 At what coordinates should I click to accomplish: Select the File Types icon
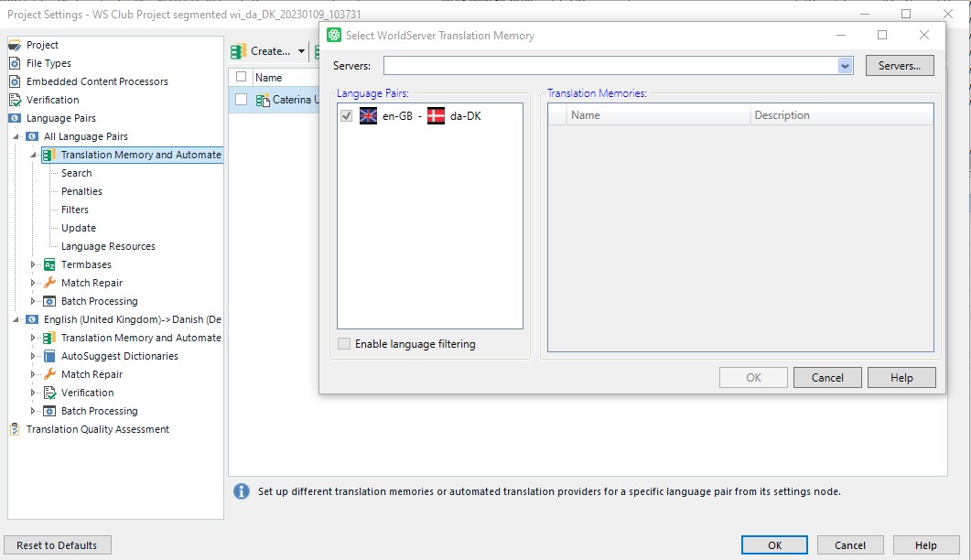(x=15, y=63)
